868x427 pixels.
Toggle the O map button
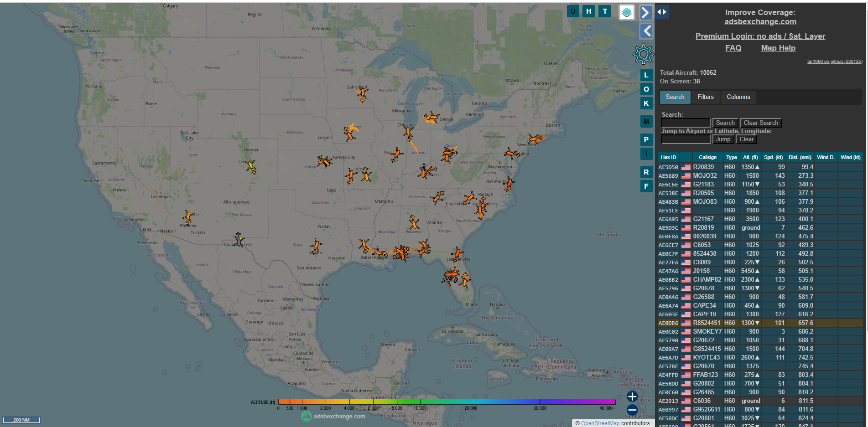coord(646,89)
